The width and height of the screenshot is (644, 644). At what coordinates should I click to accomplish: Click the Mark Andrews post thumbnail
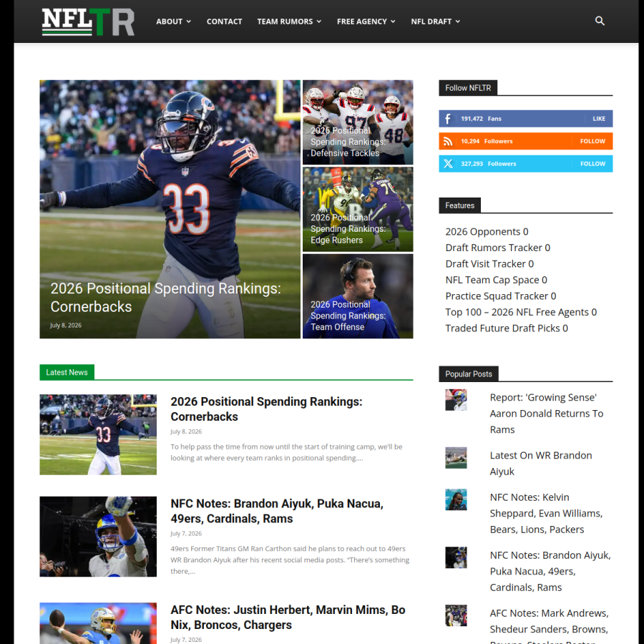(456, 615)
